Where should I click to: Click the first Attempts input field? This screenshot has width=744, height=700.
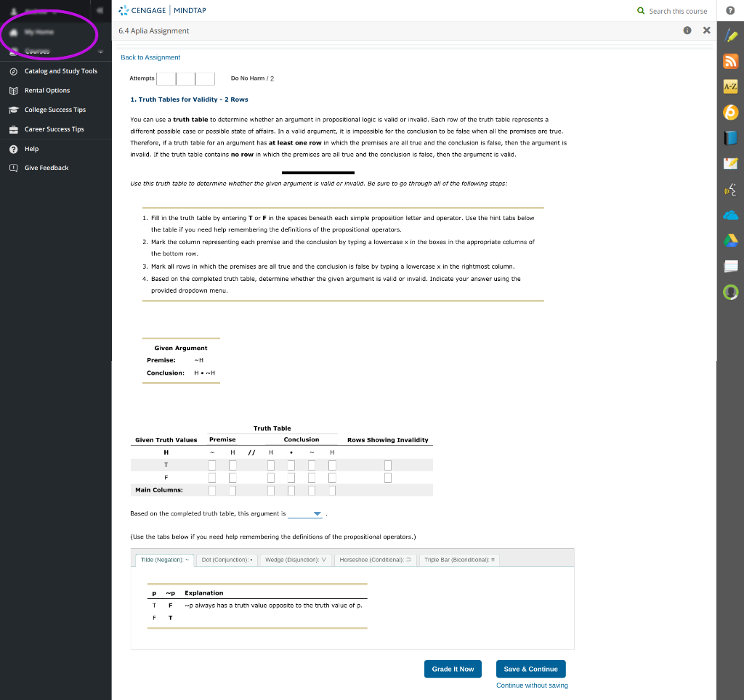[x=166, y=78]
